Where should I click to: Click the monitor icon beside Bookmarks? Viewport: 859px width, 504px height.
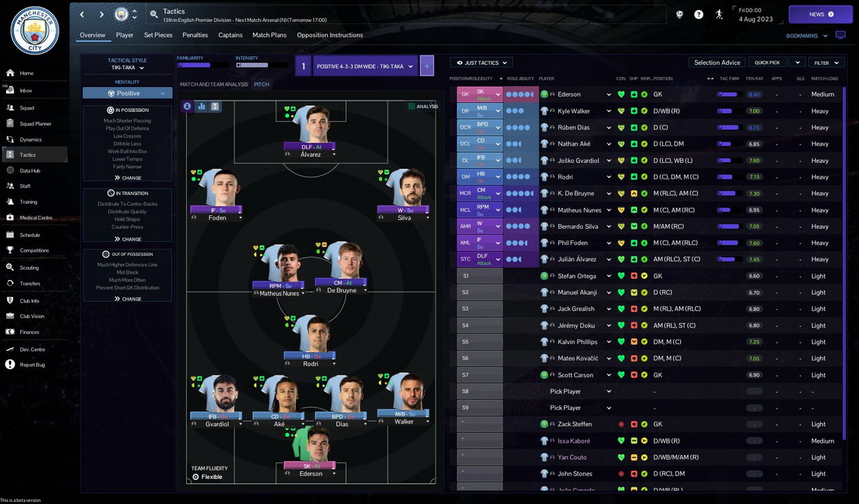(840, 35)
